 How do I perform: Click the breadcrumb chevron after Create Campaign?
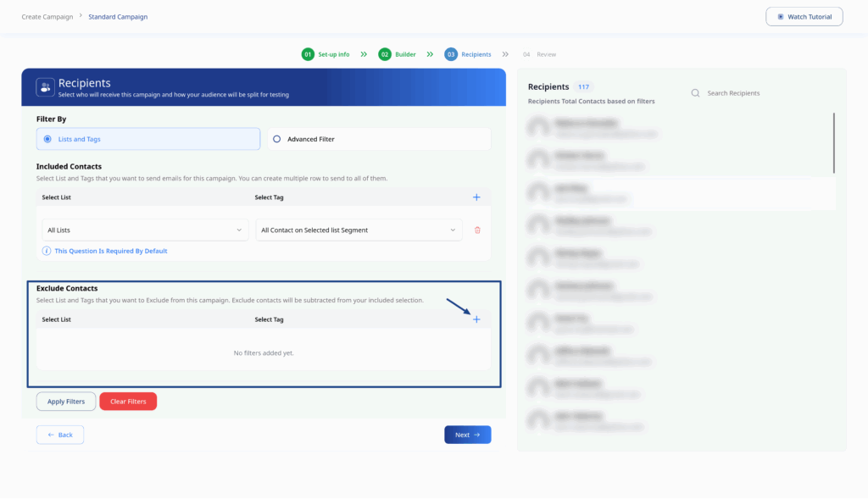(81, 16)
